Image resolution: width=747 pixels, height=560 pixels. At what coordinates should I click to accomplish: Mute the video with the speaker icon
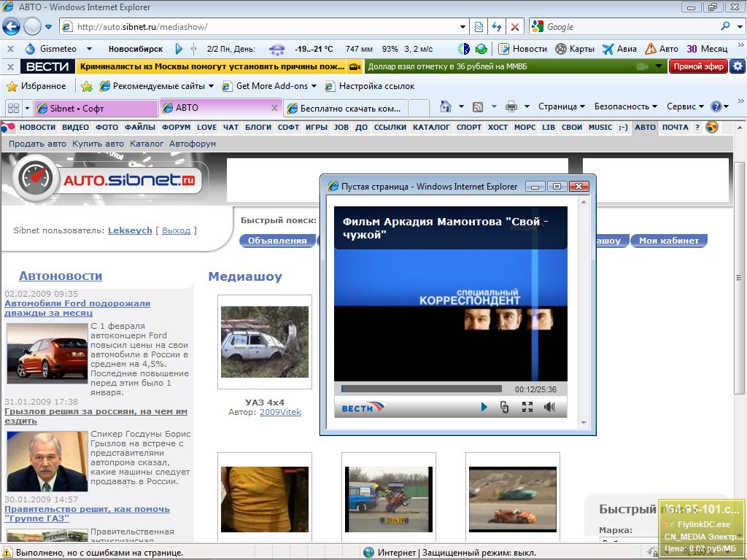click(549, 407)
